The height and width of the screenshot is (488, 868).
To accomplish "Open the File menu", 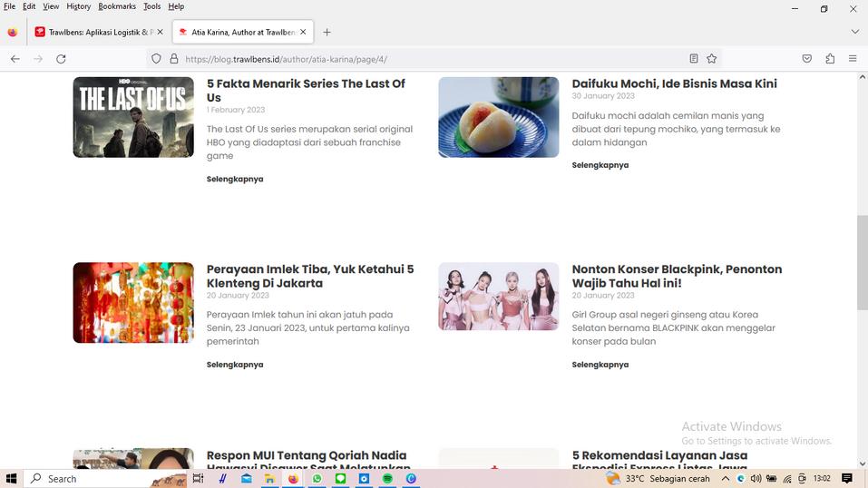I will pyautogui.click(x=9, y=6).
